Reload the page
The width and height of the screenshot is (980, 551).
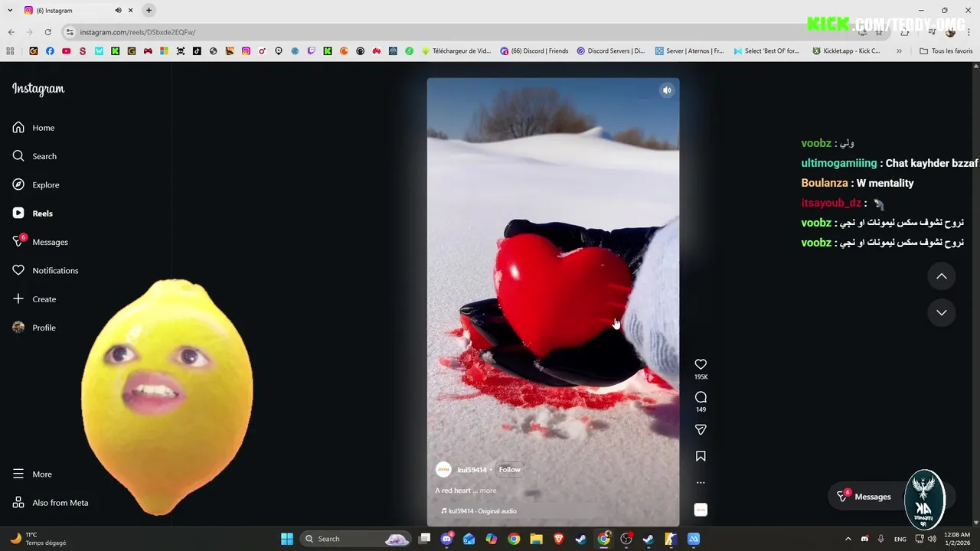(47, 32)
